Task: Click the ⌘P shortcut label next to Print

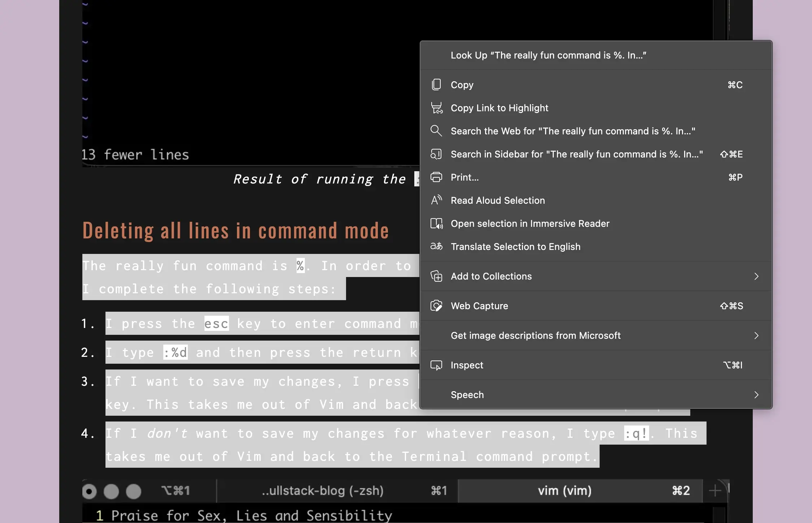Action: pos(735,177)
